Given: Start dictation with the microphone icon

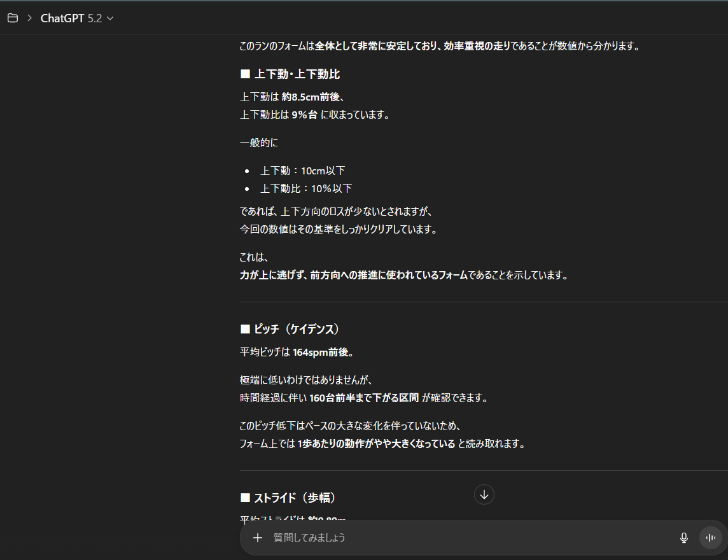Looking at the screenshot, I should pos(684,538).
